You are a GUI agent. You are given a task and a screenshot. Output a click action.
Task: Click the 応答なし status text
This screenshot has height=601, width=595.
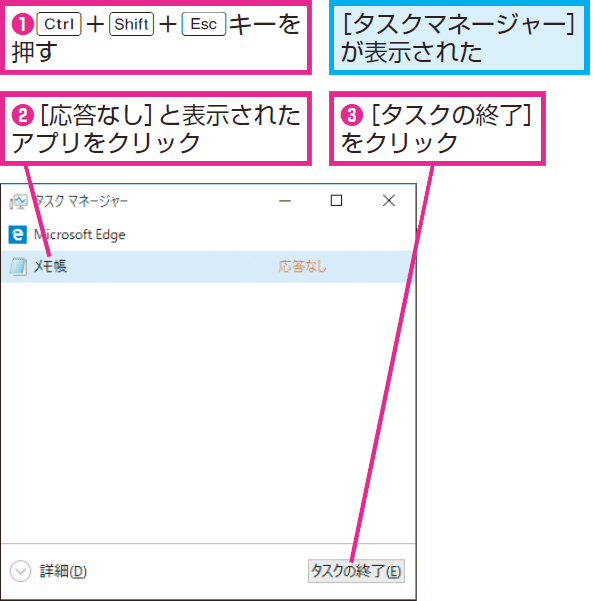point(302,266)
